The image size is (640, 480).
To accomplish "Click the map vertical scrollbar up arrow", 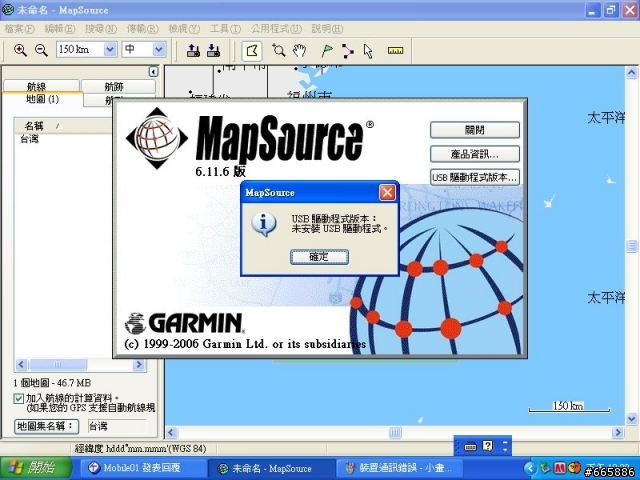I will (631, 73).
